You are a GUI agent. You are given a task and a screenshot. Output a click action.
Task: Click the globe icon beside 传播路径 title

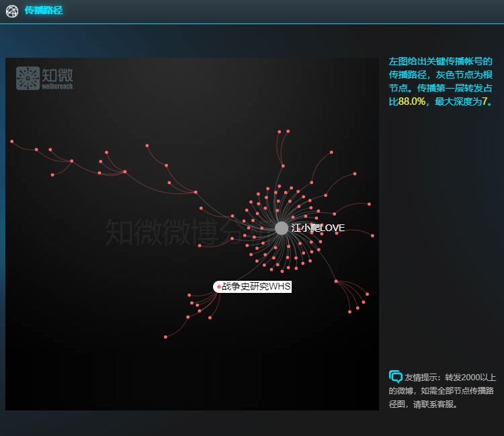click(12, 11)
